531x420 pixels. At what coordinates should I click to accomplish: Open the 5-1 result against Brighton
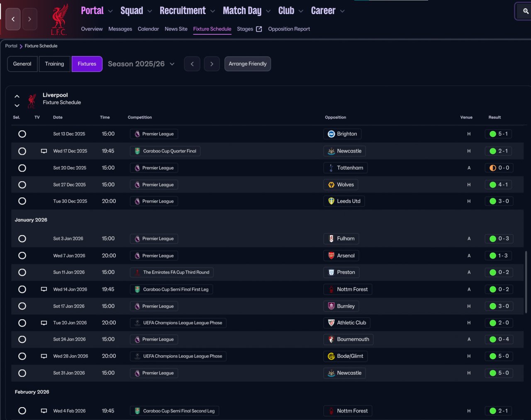[498, 134]
